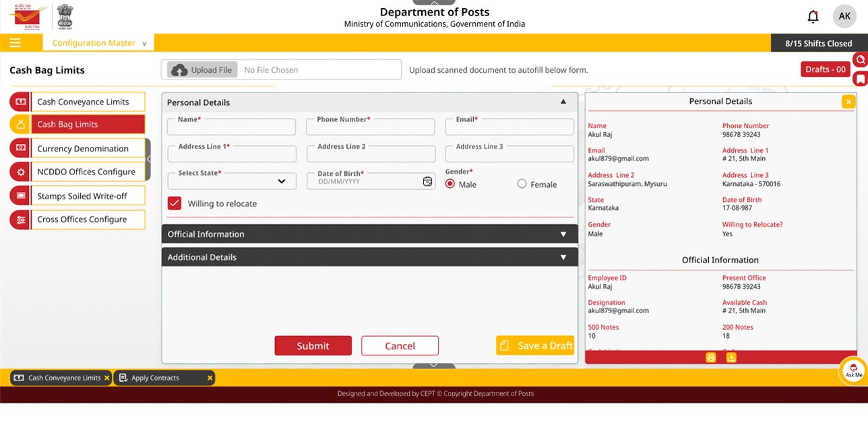Select the Female gender radio button

tap(522, 184)
